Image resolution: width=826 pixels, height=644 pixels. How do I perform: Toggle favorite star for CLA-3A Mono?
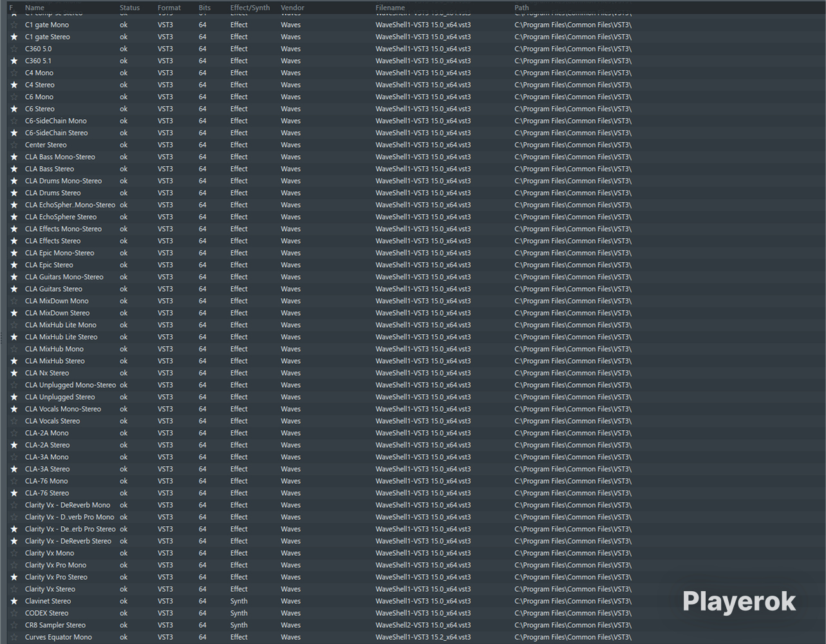[14, 457]
